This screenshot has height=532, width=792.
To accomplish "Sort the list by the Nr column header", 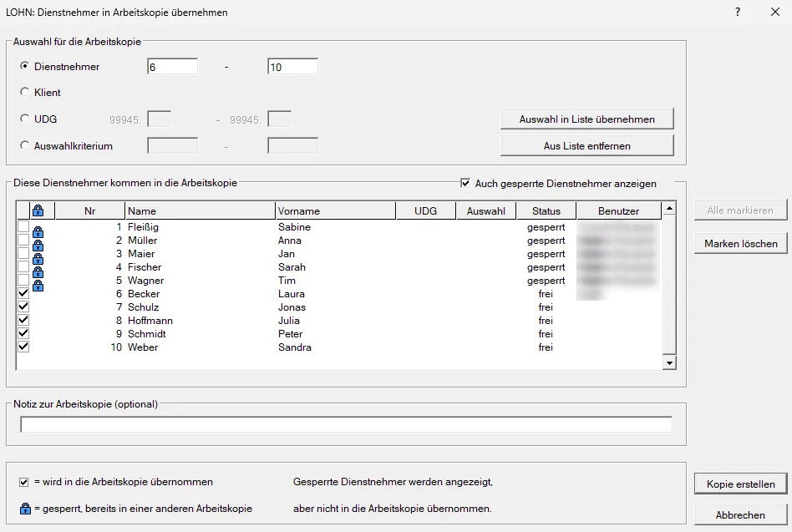I will [90, 211].
